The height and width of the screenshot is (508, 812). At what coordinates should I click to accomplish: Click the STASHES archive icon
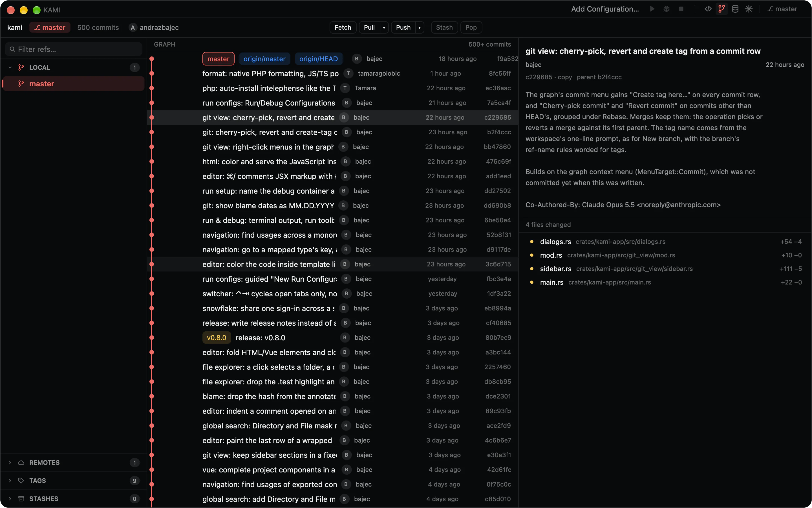[x=21, y=499]
